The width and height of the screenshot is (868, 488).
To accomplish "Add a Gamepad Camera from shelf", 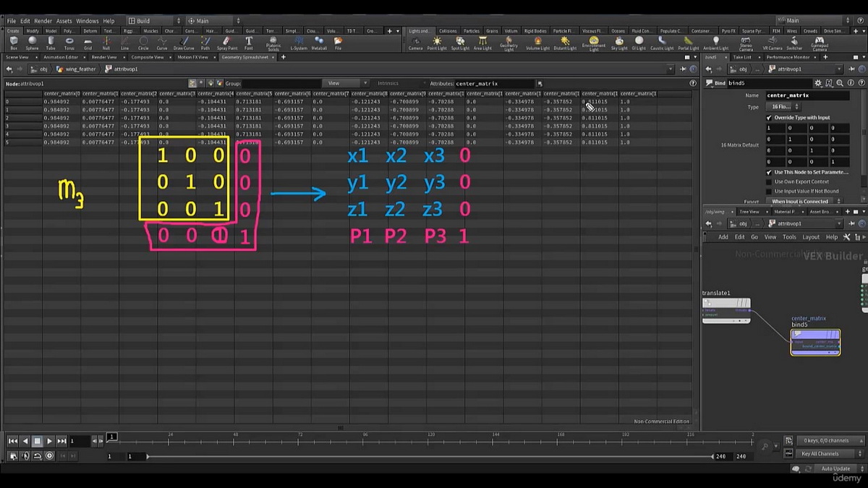I will coord(819,44).
